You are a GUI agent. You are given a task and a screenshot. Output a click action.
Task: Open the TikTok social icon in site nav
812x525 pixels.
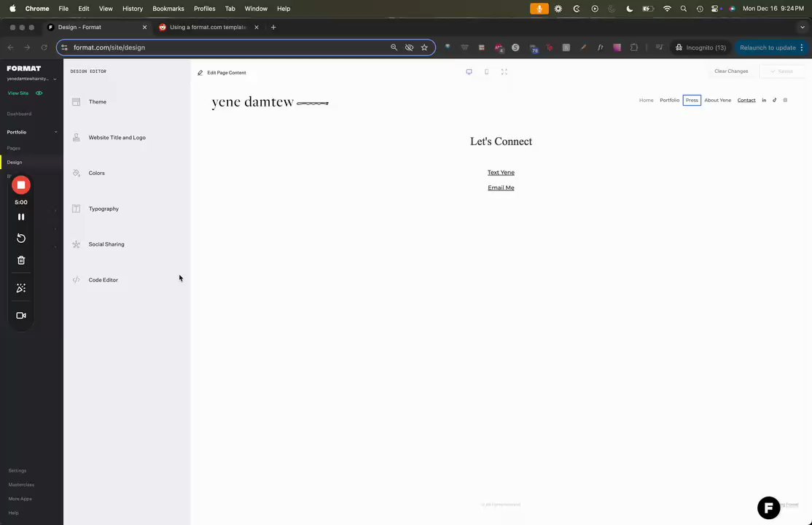775,101
